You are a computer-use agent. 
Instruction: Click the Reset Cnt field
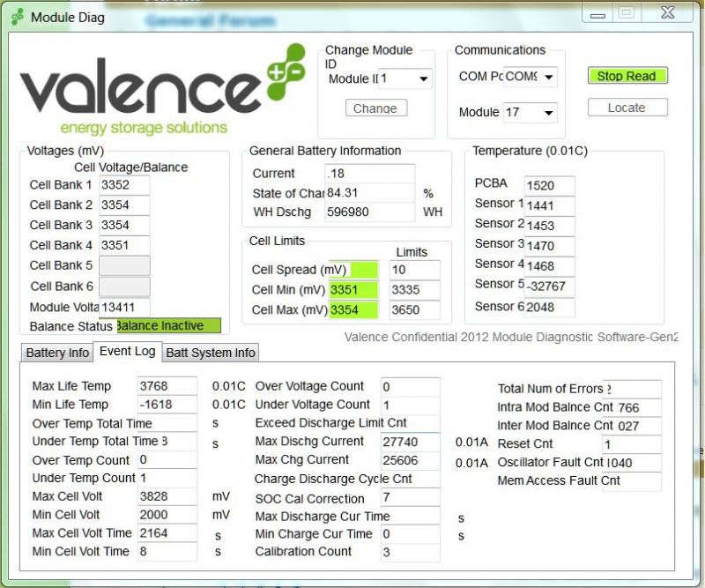tap(632, 444)
